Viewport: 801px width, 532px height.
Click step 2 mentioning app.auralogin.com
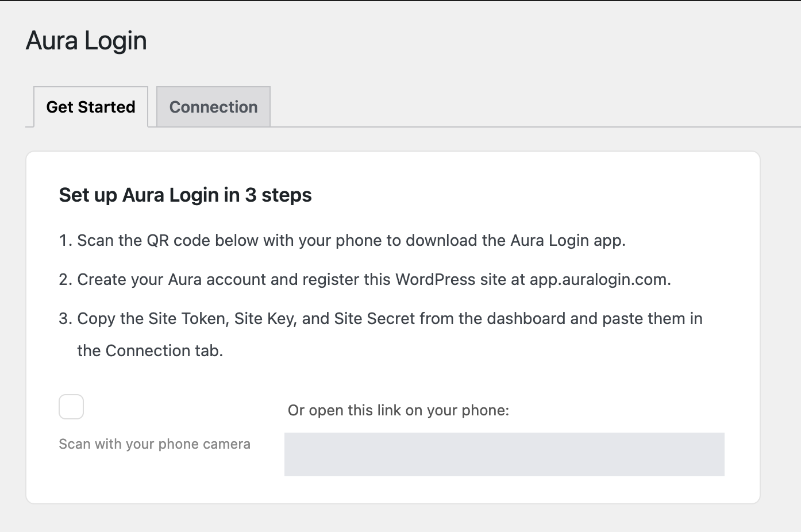click(365, 279)
